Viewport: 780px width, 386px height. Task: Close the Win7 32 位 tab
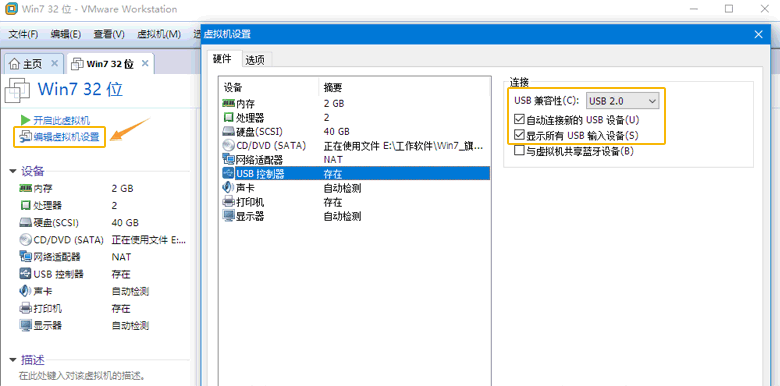pyautogui.click(x=145, y=63)
